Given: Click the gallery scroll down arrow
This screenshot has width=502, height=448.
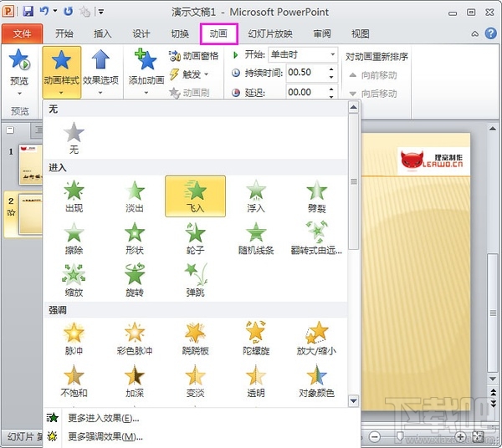Looking at the screenshot, I should tap(353, 400).
